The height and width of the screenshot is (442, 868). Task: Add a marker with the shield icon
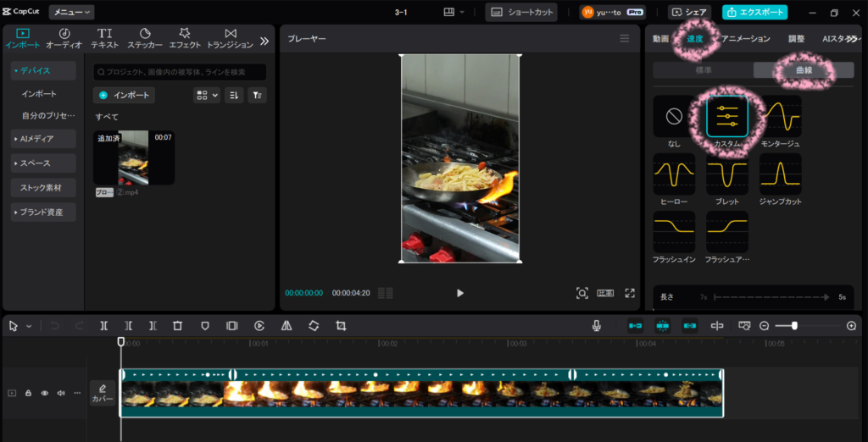[x=205, y=326]
